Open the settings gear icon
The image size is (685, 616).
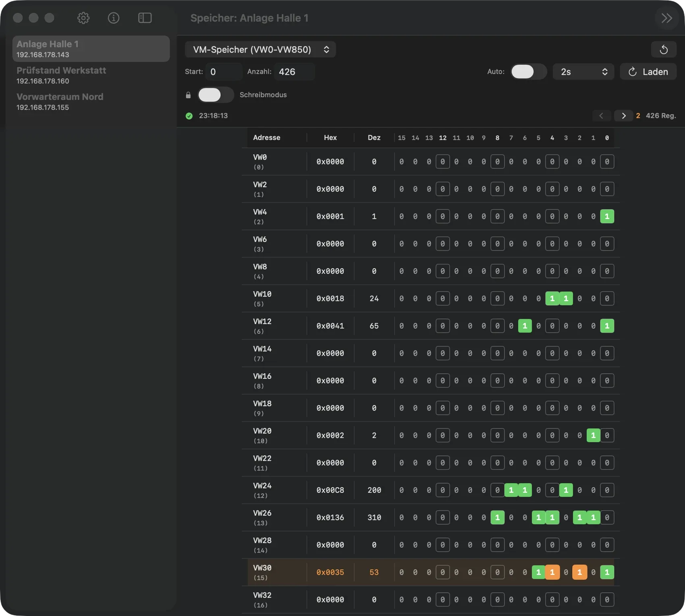tap(83, 18)
